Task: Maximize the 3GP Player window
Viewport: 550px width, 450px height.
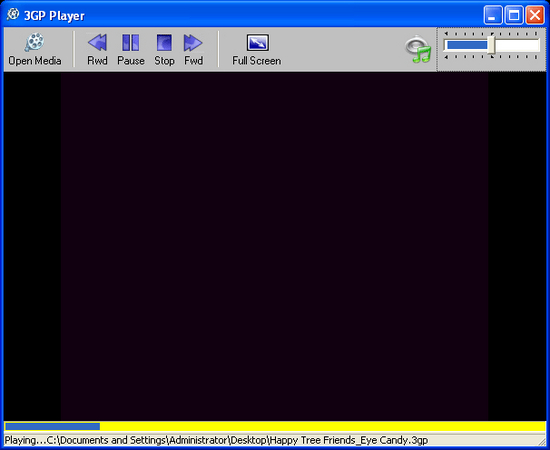Action: 514,15
